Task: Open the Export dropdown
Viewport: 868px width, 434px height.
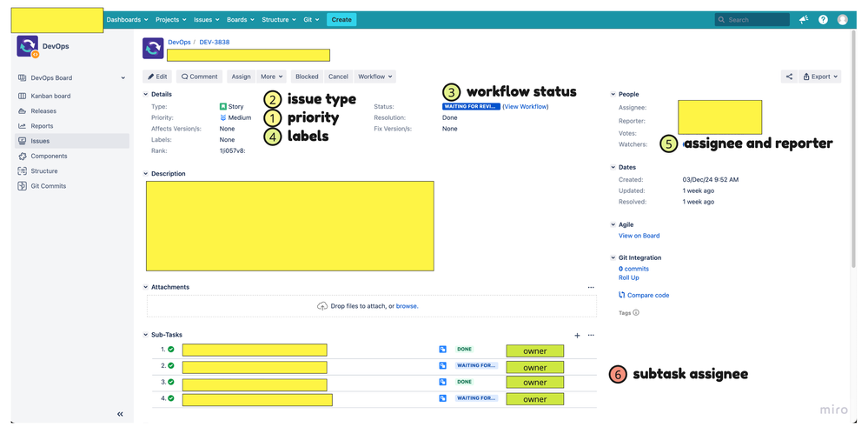Action: (820, 77)
